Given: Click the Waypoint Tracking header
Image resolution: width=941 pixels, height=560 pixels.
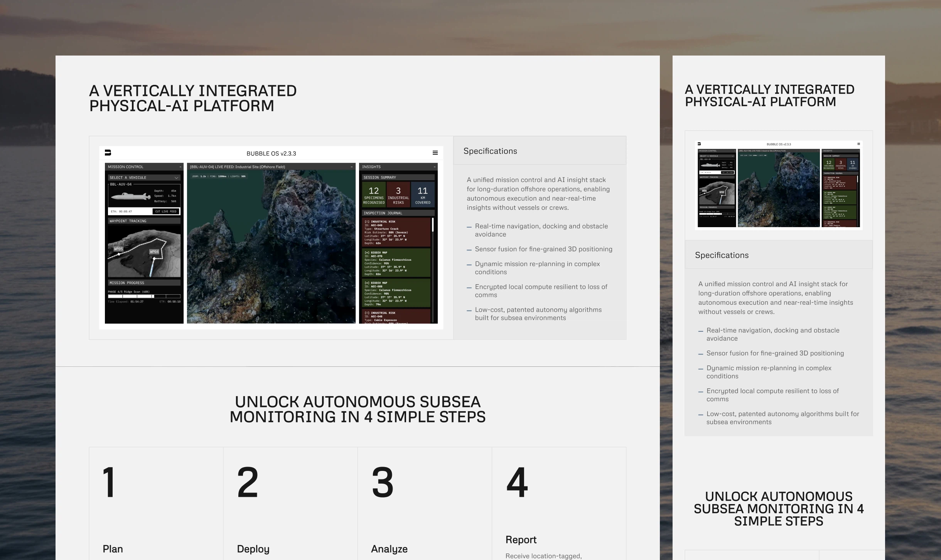Looking at the screenshot, I should pyautogui.click(x=144, y=221).
